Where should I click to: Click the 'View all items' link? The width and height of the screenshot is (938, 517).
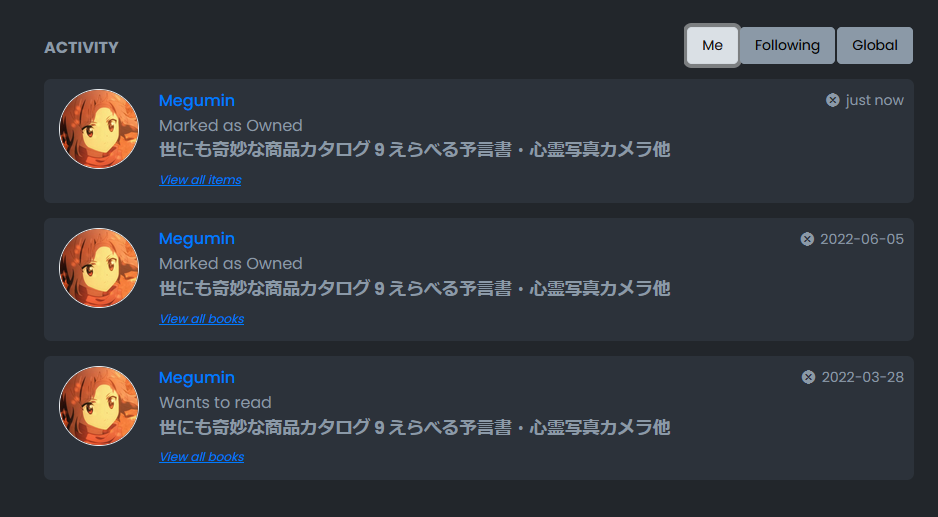200,180
